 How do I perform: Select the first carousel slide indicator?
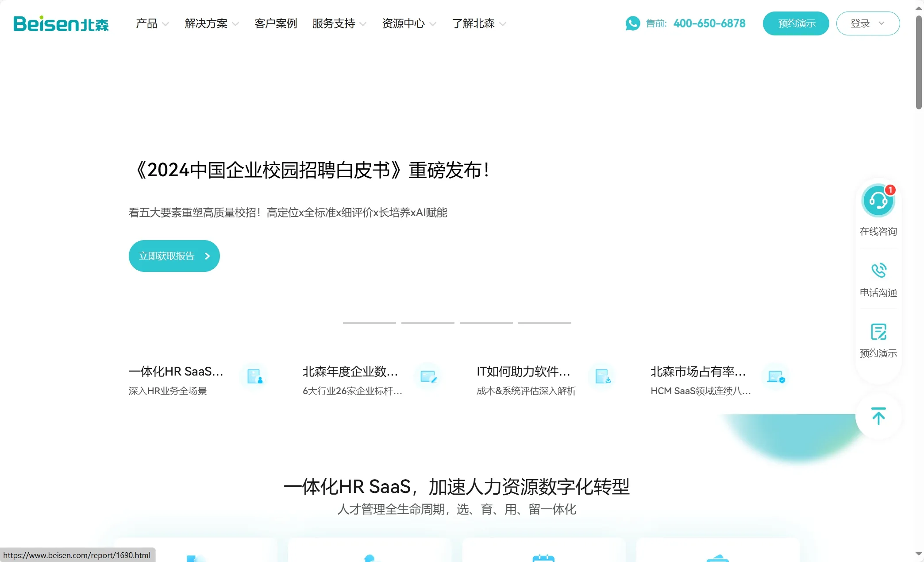(370, 323)
